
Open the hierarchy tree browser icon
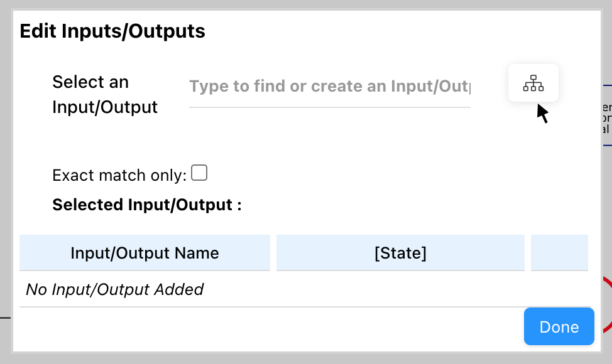click(x=533, y=83)
